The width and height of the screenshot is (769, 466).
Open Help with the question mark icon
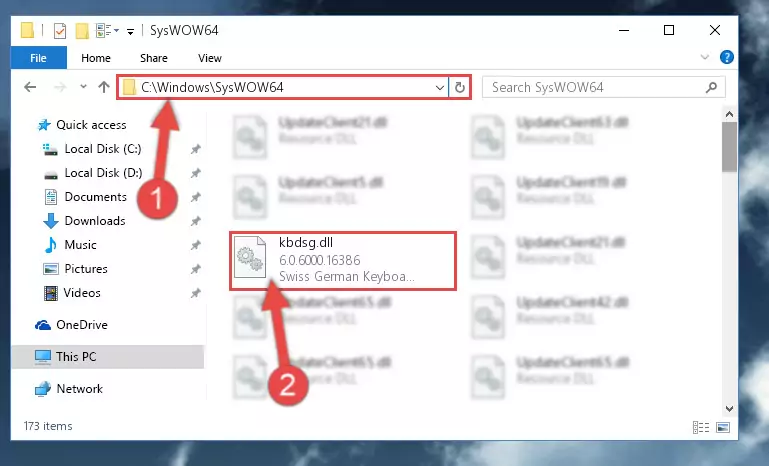tap(726, 57)
